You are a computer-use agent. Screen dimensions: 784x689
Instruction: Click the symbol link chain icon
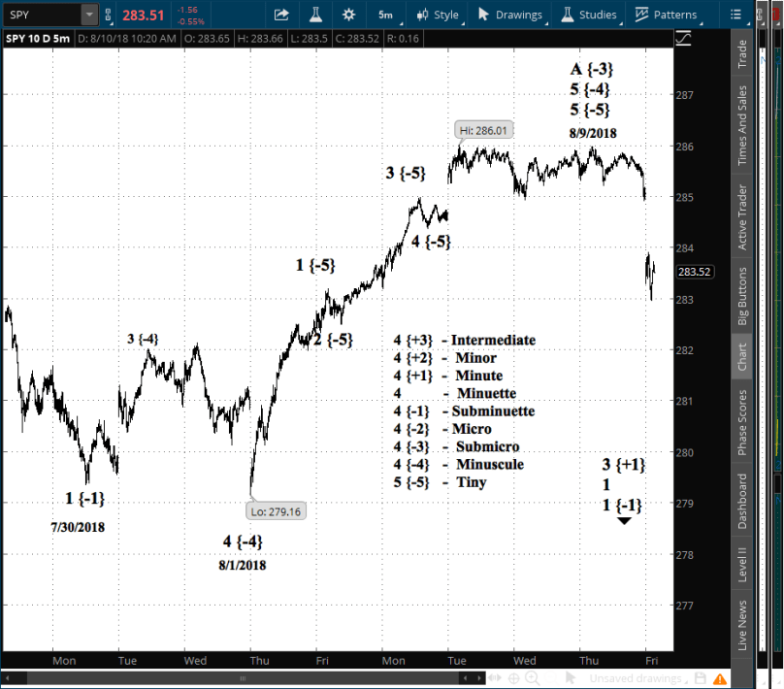(107, 16)
